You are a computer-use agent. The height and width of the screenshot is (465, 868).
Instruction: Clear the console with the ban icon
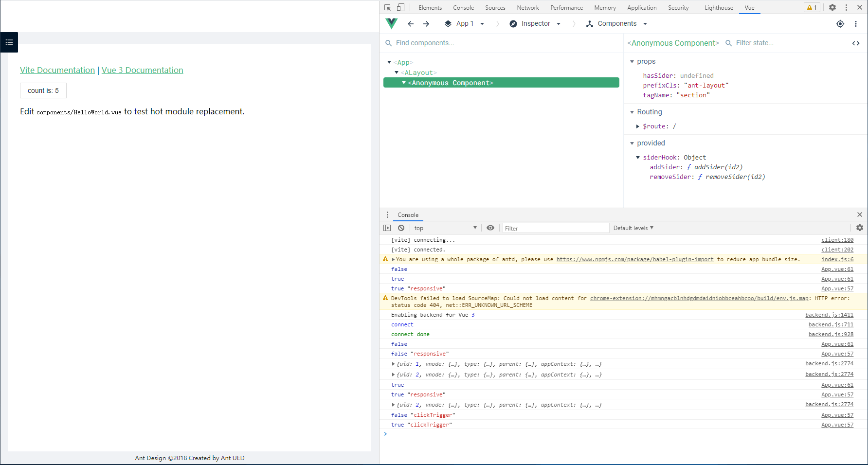point(401,228)
